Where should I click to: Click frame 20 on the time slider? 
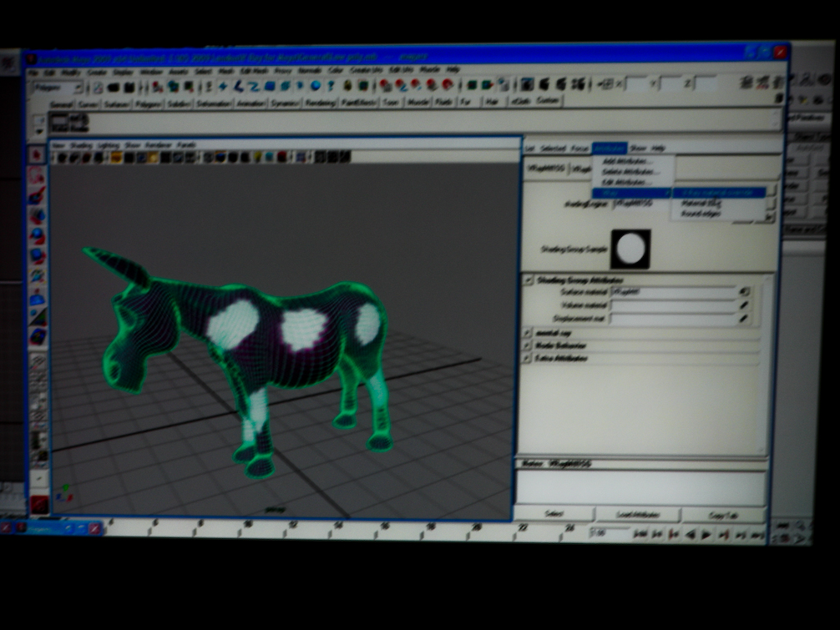coord(476,527)
